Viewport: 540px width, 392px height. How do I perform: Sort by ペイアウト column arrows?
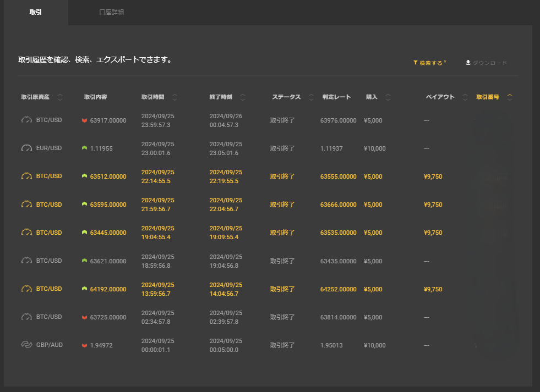465,97
